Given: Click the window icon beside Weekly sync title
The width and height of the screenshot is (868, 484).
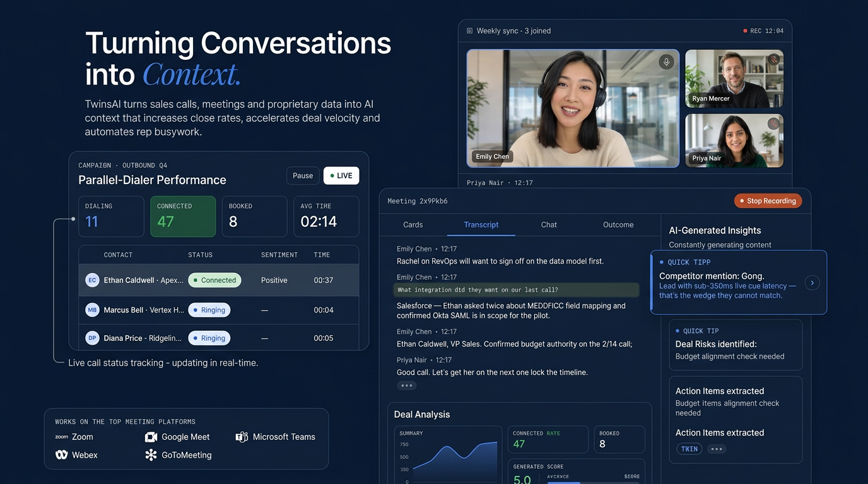Looking at the screenshot, I should [x=469, y=31].
